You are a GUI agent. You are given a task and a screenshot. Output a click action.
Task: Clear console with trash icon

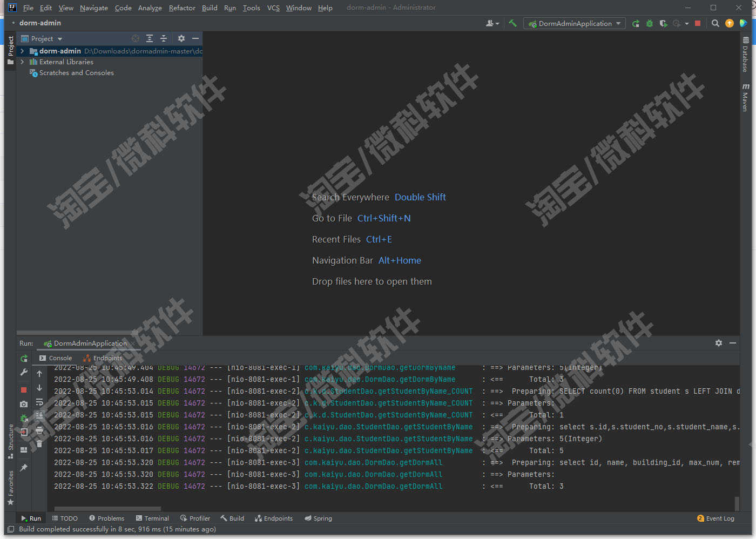pyautogui.click(x=39, y=444)
